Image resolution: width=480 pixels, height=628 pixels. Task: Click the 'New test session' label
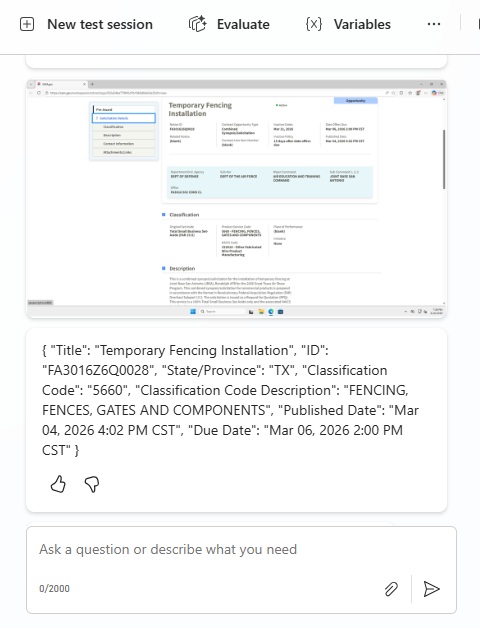point(100,24)
